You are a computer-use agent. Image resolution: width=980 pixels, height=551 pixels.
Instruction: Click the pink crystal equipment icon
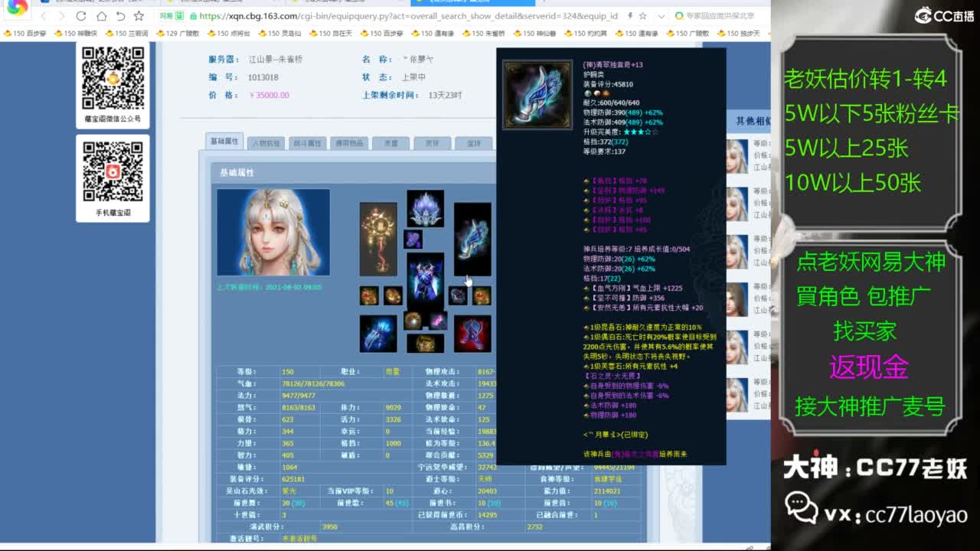pyautogui.click(x=438, y=321)
